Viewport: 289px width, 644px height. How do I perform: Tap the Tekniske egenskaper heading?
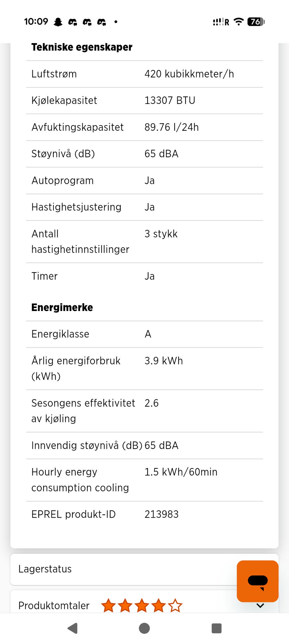[x=82, y=47]
